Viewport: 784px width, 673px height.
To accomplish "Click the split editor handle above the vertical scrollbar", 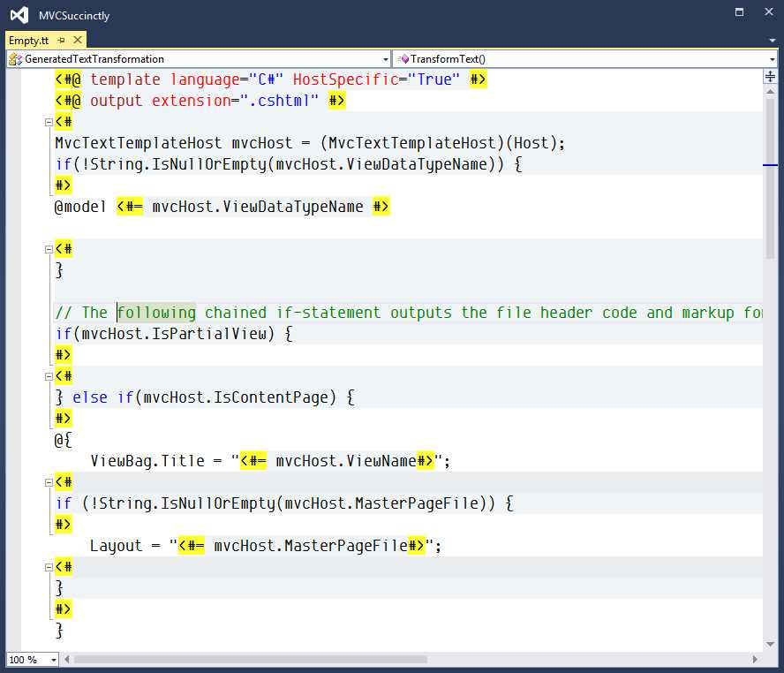I will 770,77.
